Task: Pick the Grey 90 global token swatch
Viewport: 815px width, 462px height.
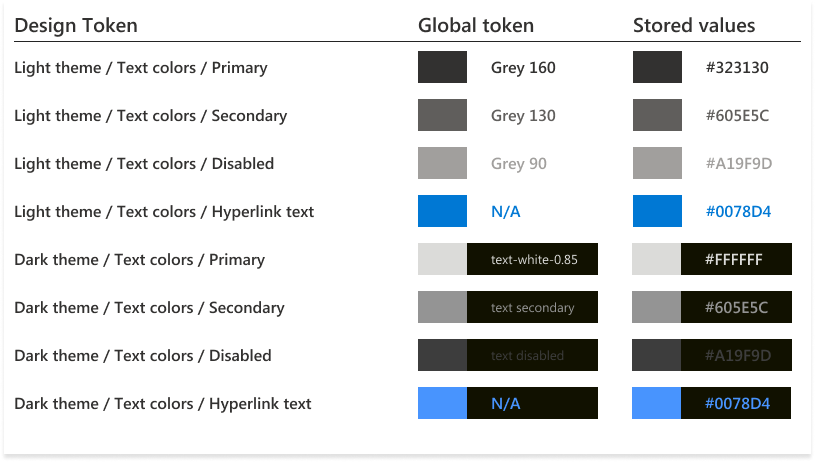Action: [442, 163]
